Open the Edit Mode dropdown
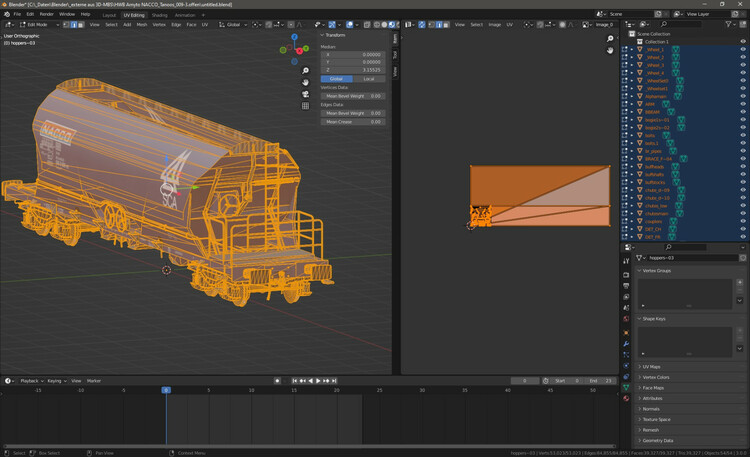750x457 pixels. point(39,24)
